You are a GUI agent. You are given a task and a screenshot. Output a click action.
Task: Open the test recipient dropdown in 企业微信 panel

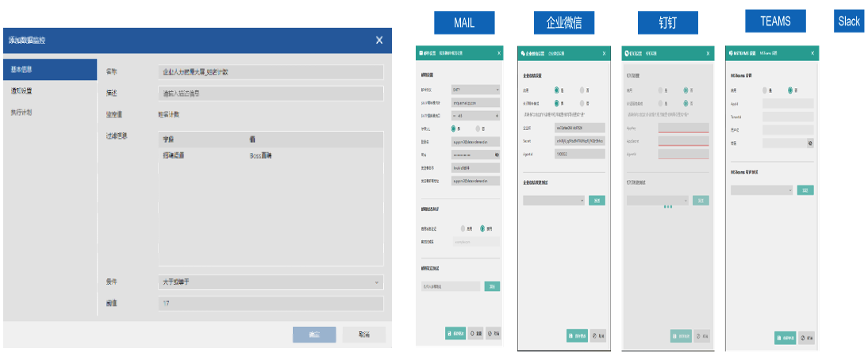click(554, 201)
